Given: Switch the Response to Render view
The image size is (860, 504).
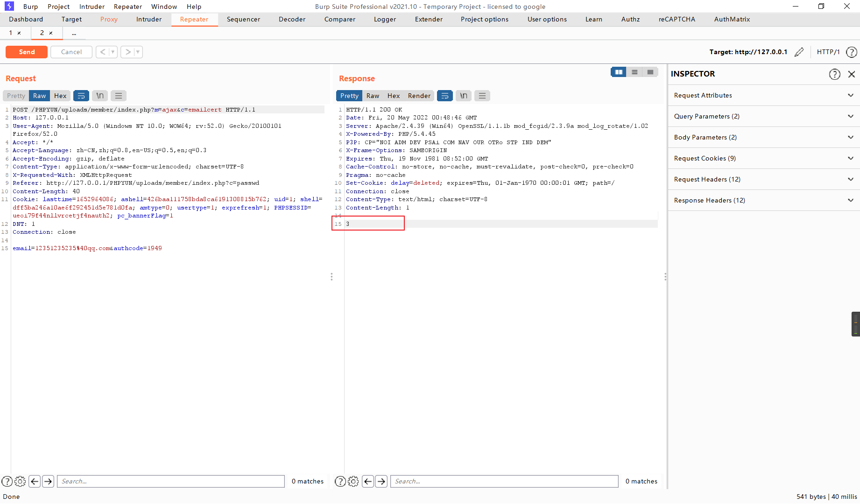Looking at the screenshot, I should tap(419, 96).
